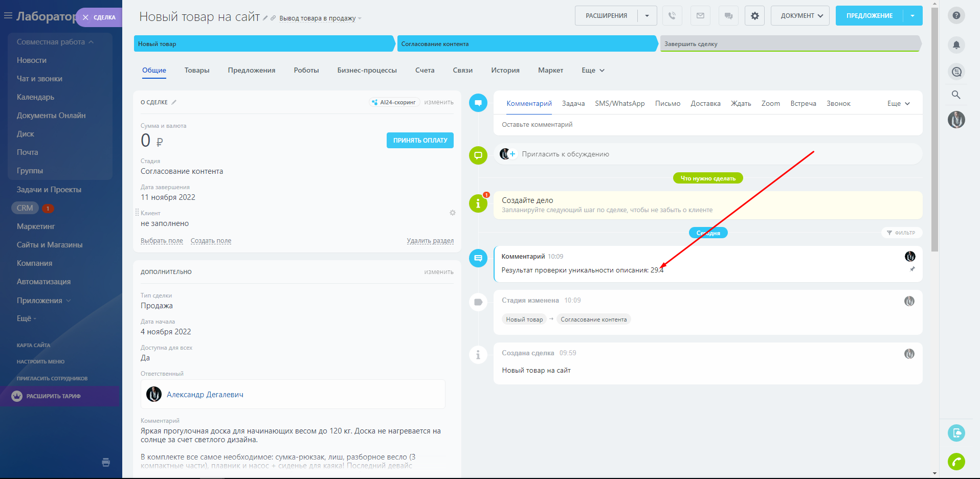
Task: Select the Задача timeline tab
Action: point(573,103)
